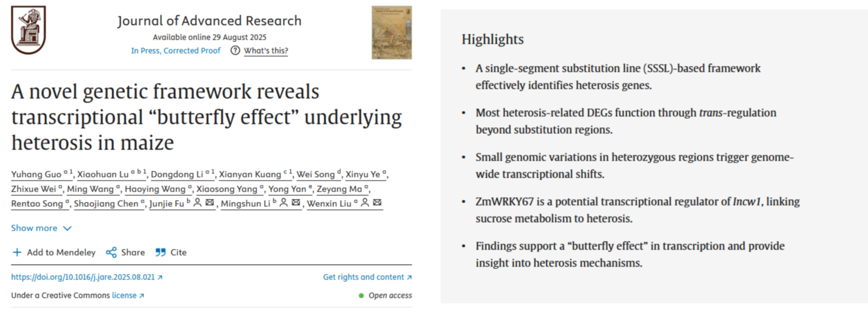This screenshot has width=868, height=315.
Task: Open the Journal of Advanced Research title link
Action: click(209, 21)
